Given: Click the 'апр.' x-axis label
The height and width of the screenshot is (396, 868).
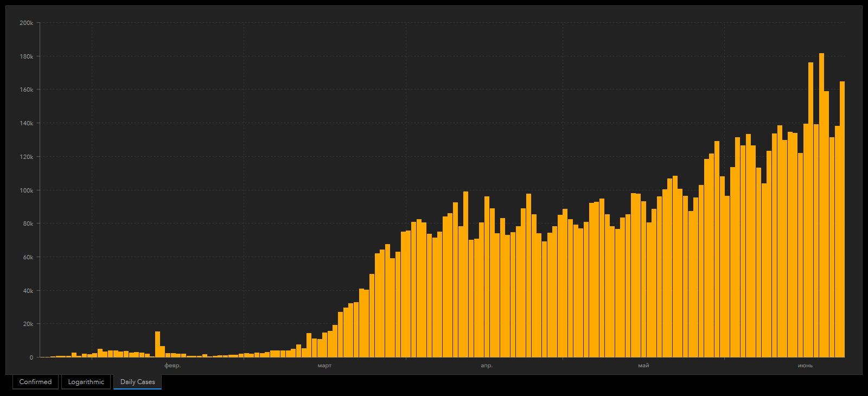Looking at the screenshot, I should tap(487, 366).
